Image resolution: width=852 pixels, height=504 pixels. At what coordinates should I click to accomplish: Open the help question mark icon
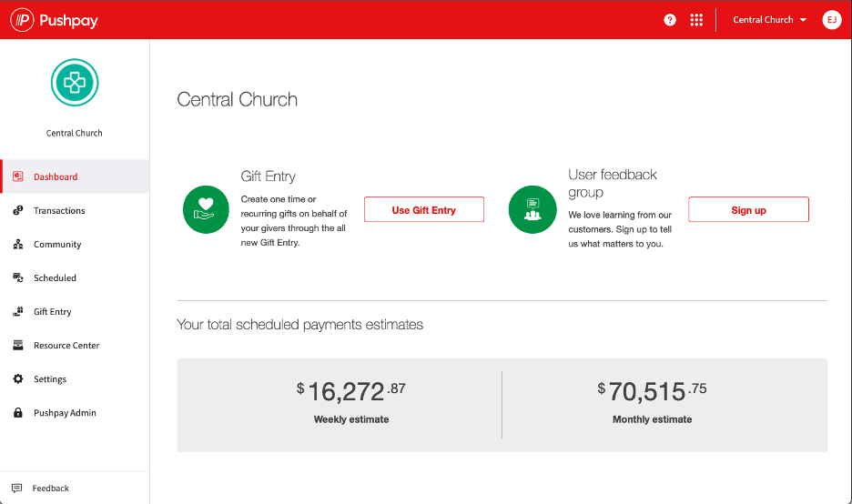click(x=670, y=20)
